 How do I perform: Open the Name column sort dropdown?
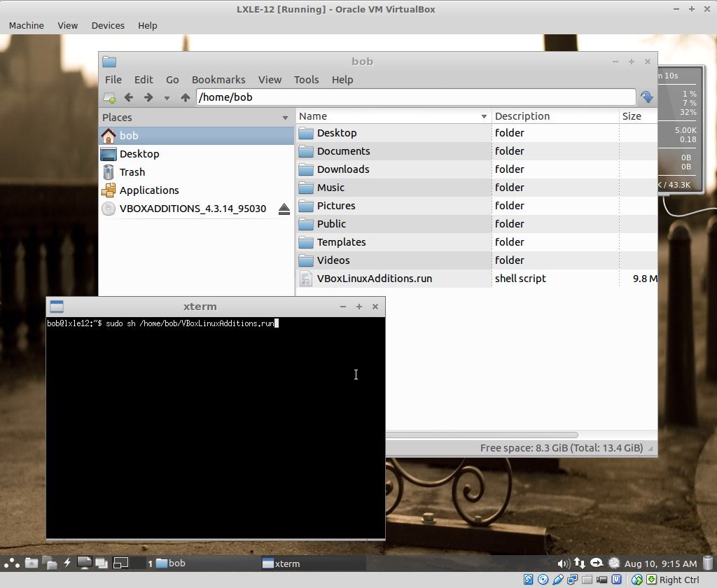click(x=484, y=116)
